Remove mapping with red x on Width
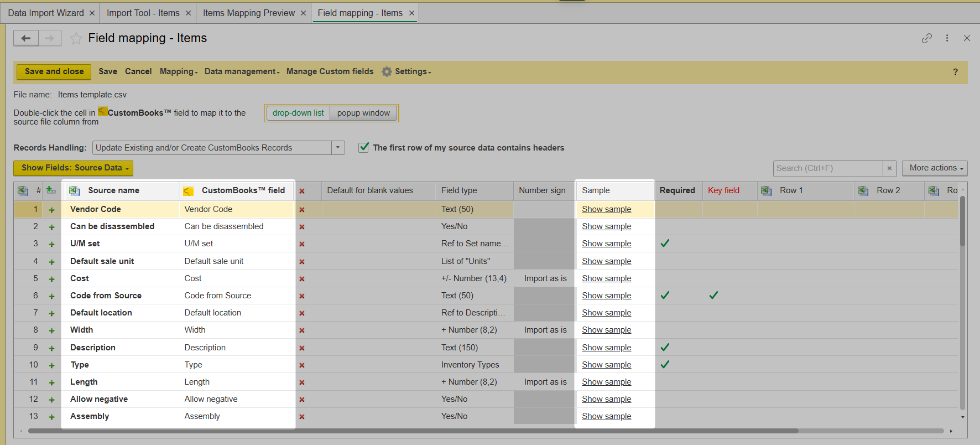 pyautogui.click(x=302, y=330)
